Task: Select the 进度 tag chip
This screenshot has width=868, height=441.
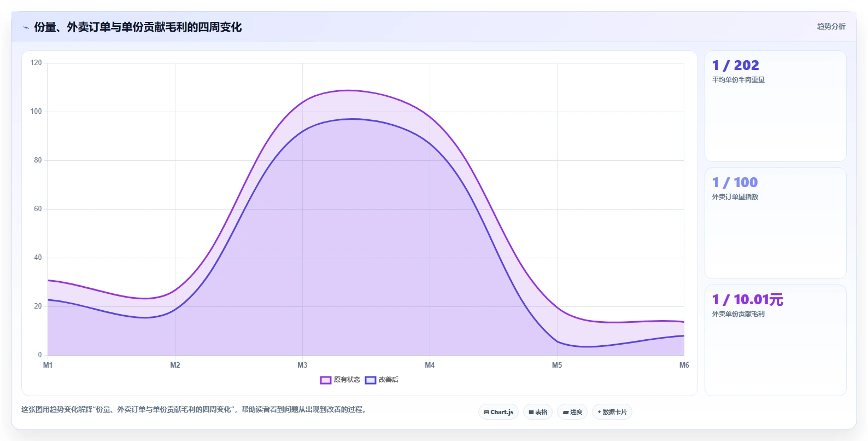Action: click(x=572, y=412)
